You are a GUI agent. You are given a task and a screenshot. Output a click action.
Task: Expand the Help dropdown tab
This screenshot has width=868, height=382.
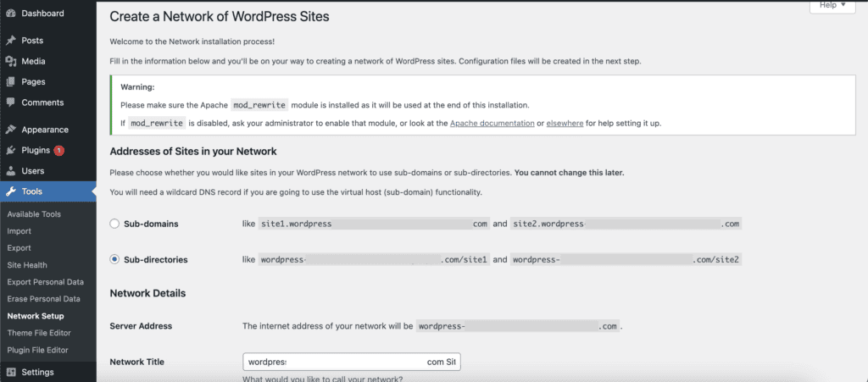[832, 6]
